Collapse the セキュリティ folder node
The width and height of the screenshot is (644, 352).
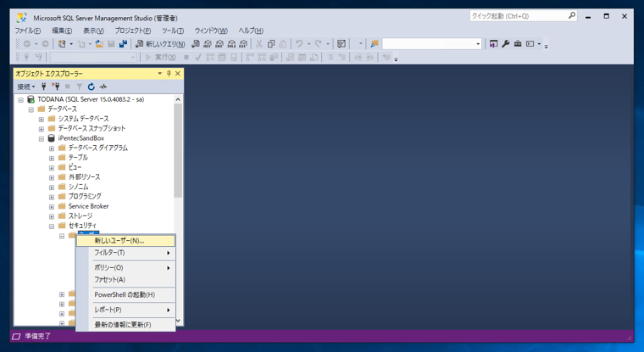[x=52, y=226]
